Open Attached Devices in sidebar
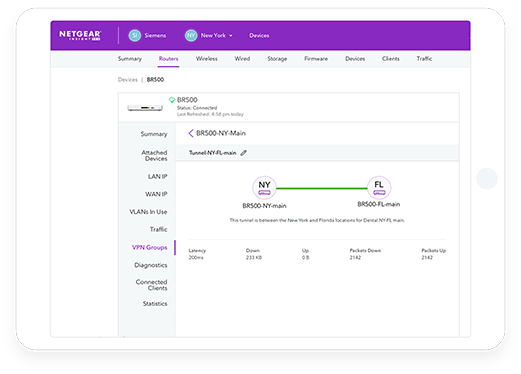 tap(154, 155)
